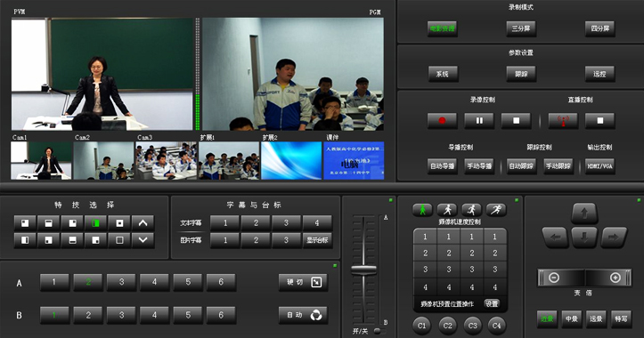The height and width of the screenshot is (338, 644).
Task: Show more effects with the down chevron
Action: [x=143, y=240]
